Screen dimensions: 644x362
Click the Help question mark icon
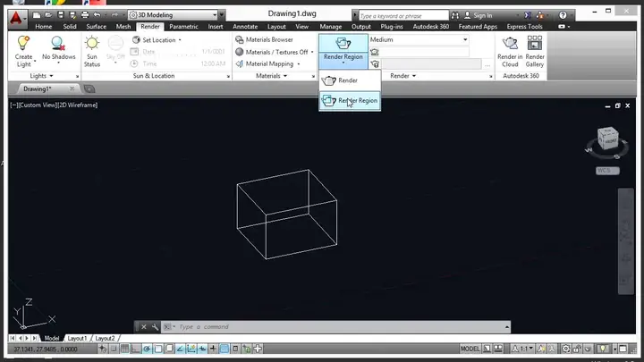tap(563, 15)
